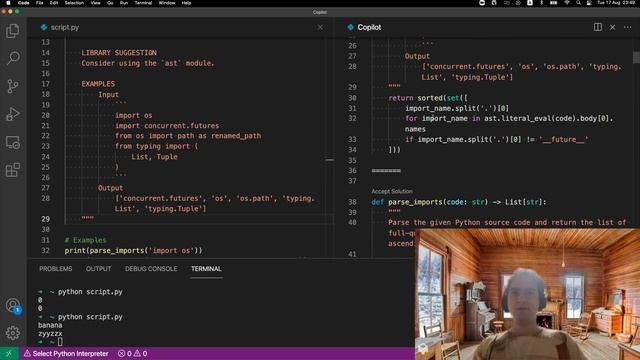Click 'zyyzzx' output in terminal

(x=50, y=333)
